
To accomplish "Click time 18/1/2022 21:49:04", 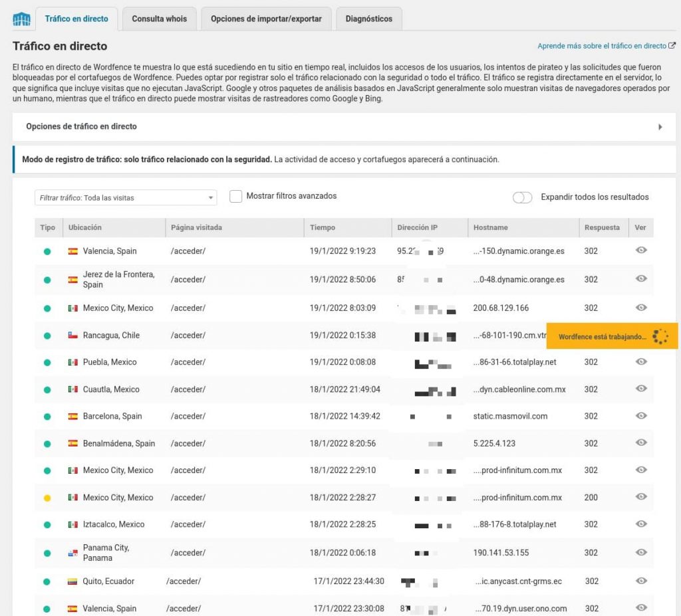I will [345, 389].
